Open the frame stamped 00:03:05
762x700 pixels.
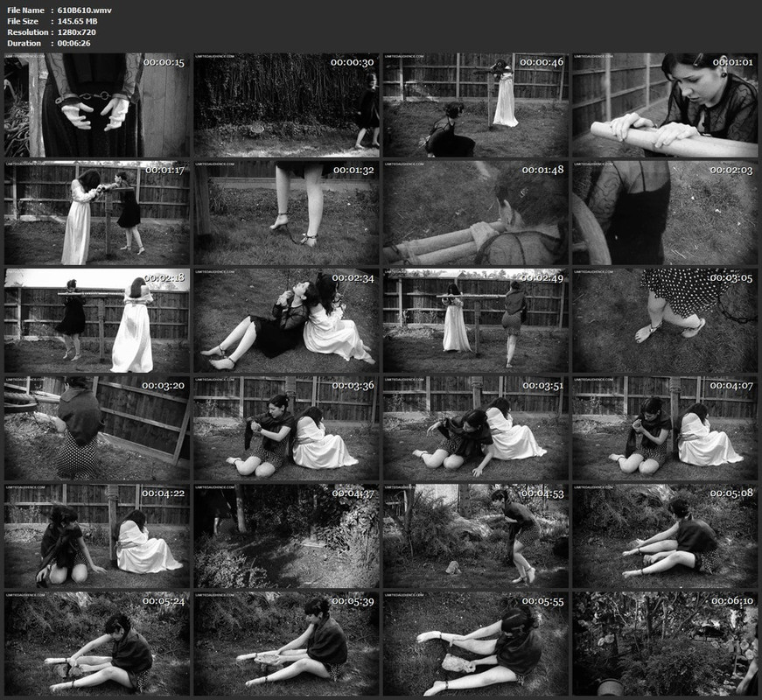665,321
